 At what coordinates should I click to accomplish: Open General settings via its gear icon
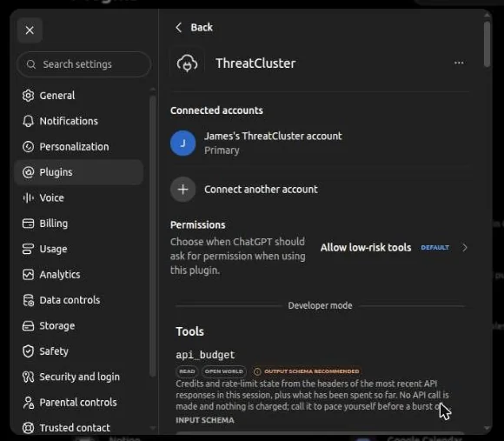[x=29, y=96]
